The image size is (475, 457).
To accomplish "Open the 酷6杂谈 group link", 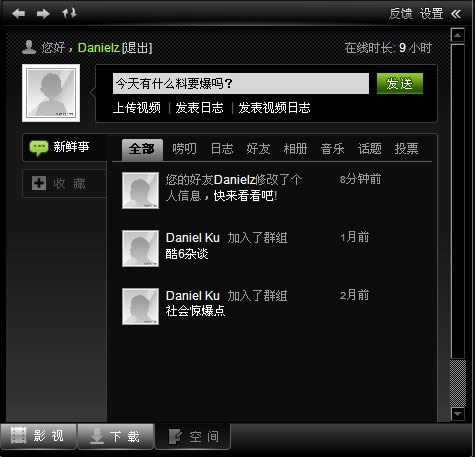I will click(187, 254).
